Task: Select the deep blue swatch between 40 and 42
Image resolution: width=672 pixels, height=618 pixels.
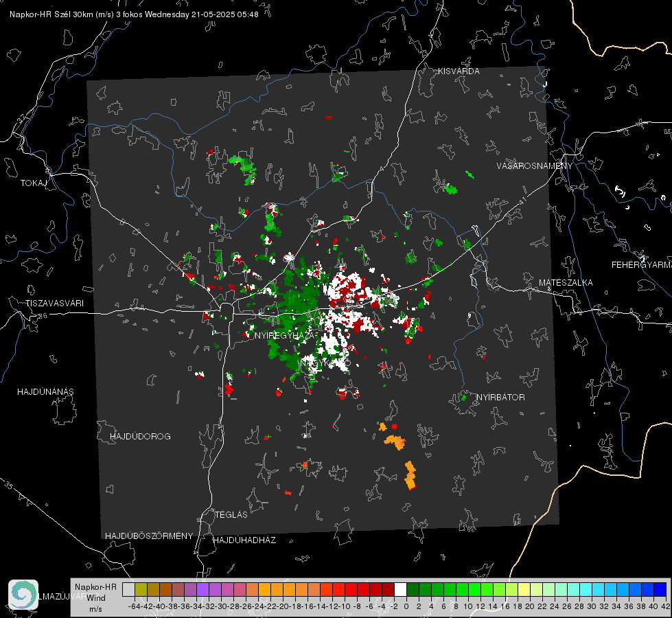Action: [660, 589]
